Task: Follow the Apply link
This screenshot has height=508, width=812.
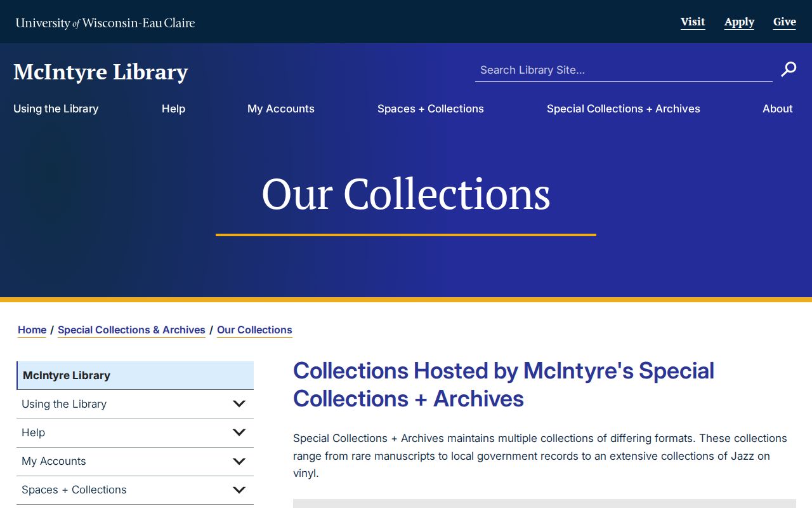Action: coord(740,22)
